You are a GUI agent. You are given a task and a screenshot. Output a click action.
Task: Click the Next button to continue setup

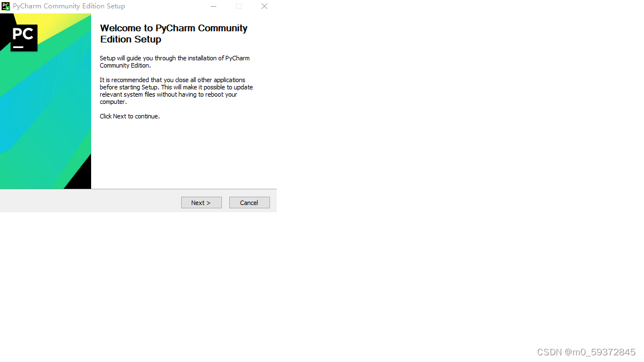point(201,203)
